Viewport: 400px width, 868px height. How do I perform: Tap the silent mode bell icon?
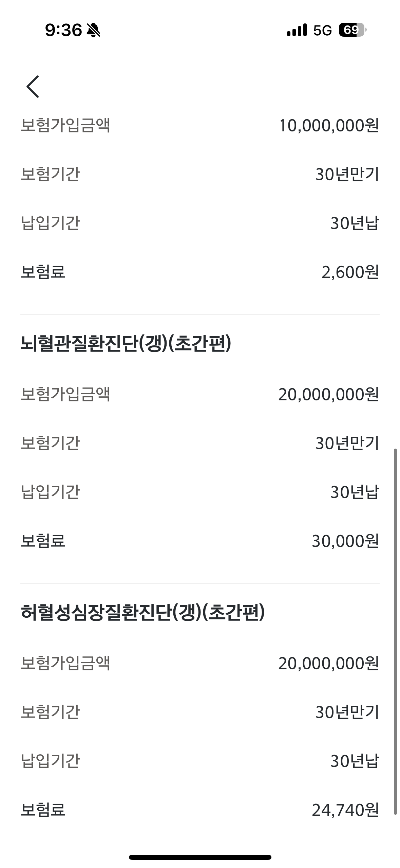(93, 31)
